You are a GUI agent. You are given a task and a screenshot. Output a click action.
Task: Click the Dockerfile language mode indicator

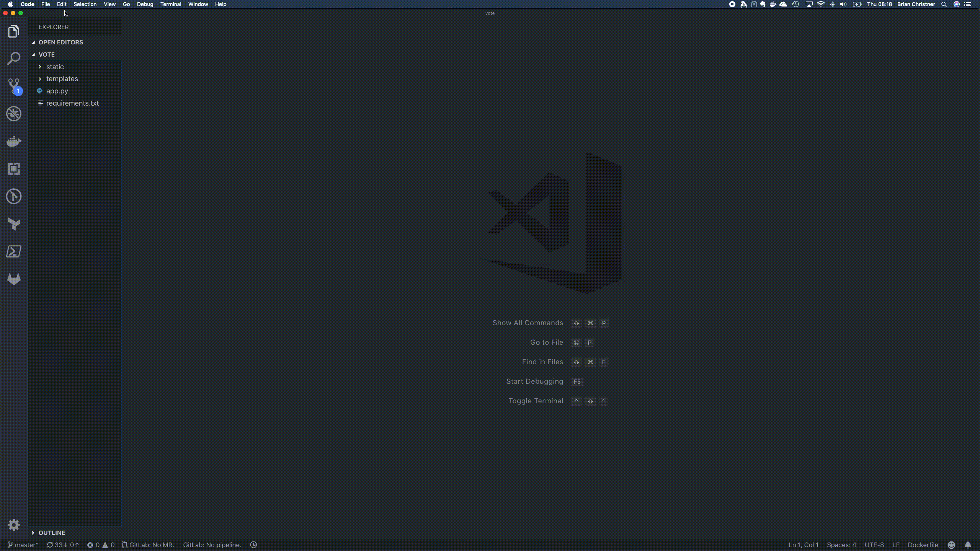click(923, 545)
